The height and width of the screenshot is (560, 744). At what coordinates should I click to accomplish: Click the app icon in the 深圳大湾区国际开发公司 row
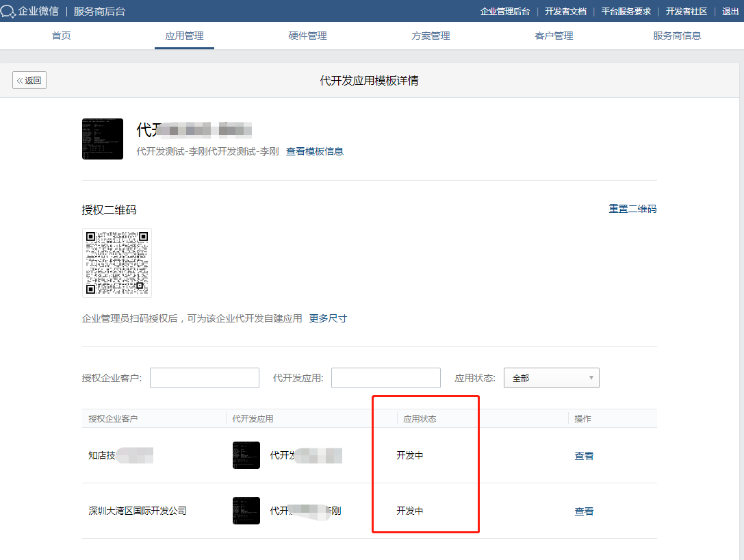[x=246, y=511]
